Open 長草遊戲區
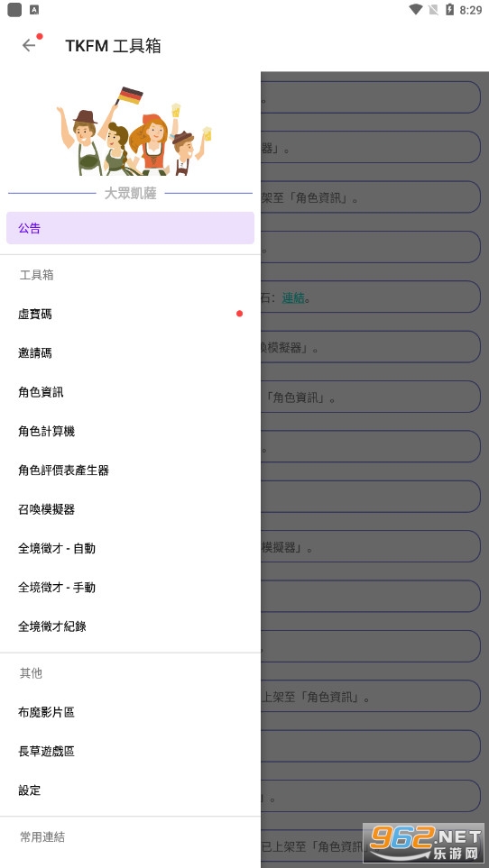The image size is (489, 868). pos(130,751)
